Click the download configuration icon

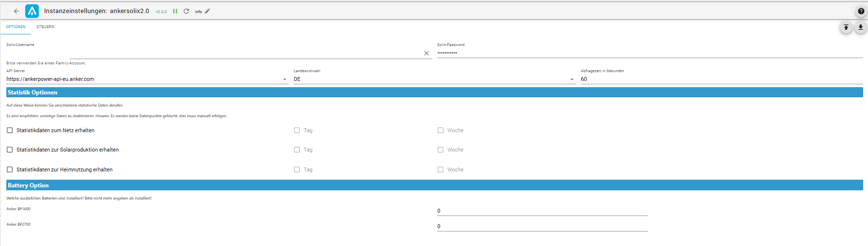pos(860,28)
